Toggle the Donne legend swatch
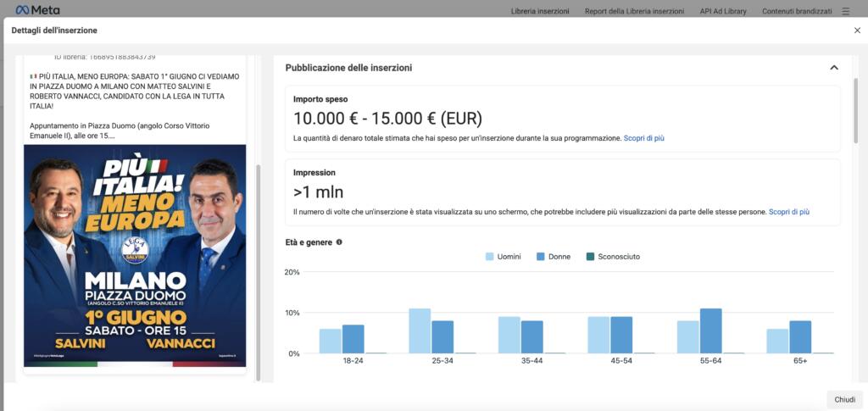Screen dimensions: 868x411 541,257
